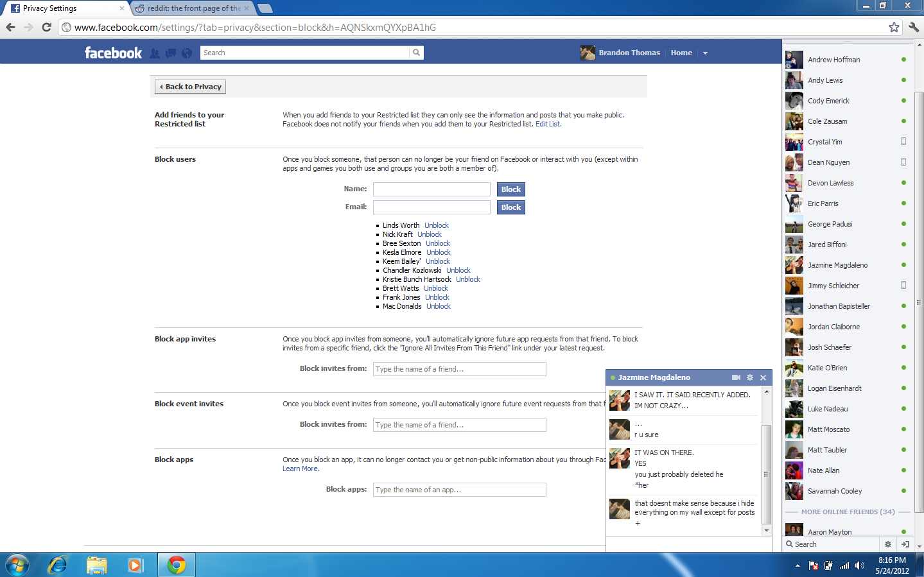The image size is (924, 577).
Task: Close the Jazmine Magdaleno chat window
Action: [x=763, y=377]
